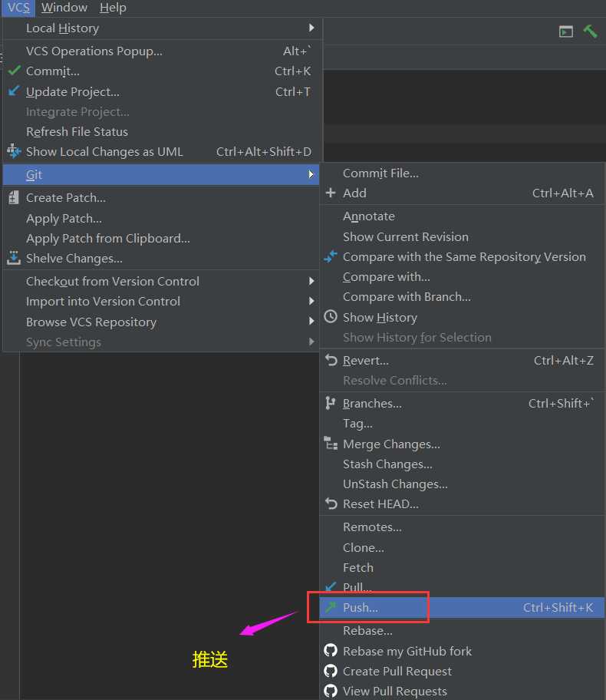Click the merge icon beside Merge Changes
This screenshot has height=700, width=606.
tap(331, 444)
